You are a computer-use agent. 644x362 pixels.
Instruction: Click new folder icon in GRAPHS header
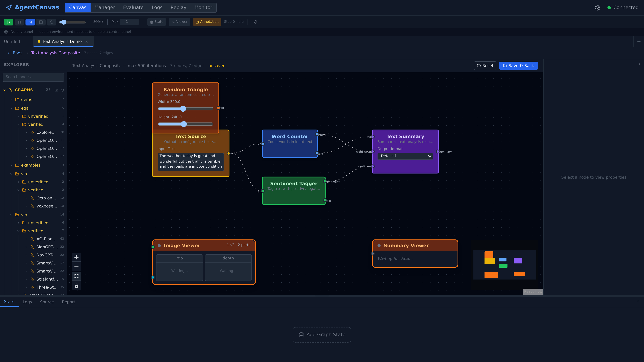click(x=56, y=90)
